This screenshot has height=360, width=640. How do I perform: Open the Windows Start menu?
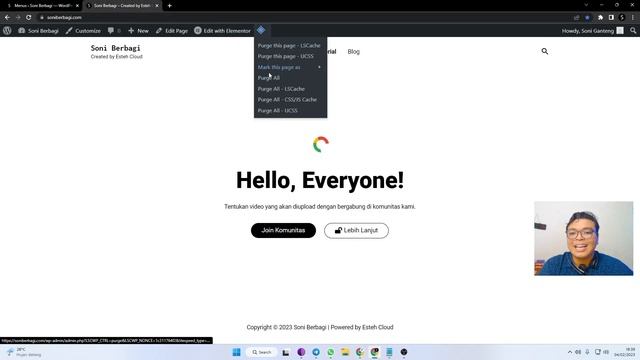coord(236,352)
